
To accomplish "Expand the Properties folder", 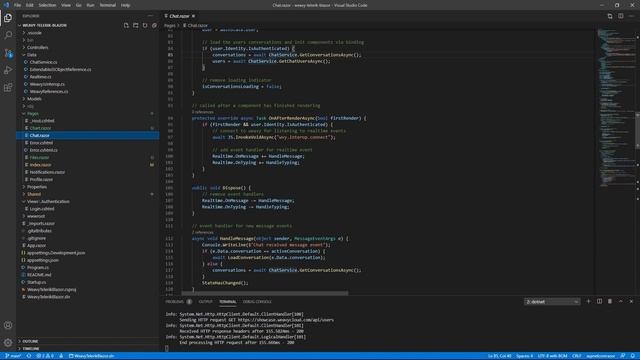I will tap(37, 187).
